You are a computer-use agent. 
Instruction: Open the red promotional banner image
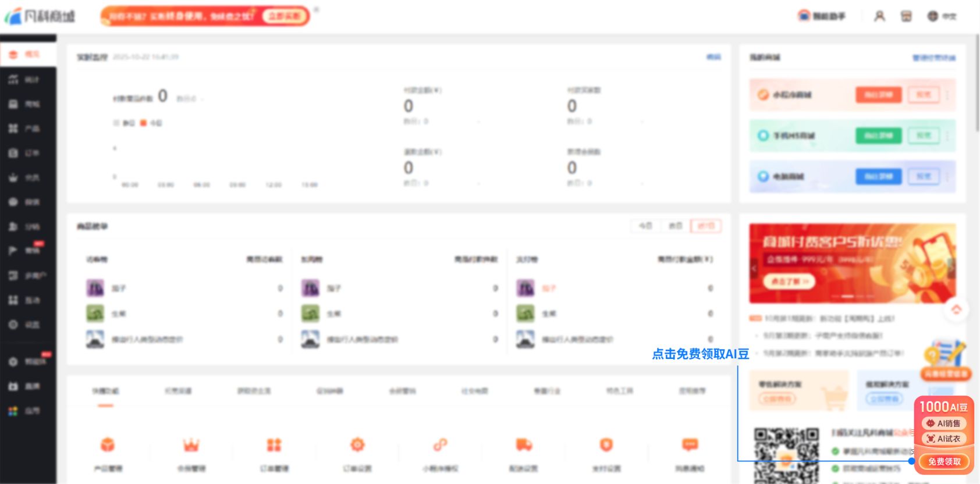tap(852, 264)
